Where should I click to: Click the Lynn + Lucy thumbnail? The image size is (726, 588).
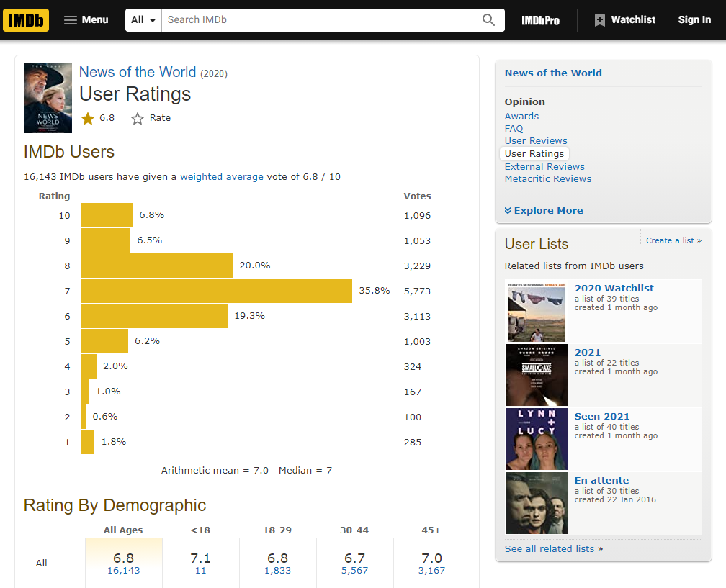click(x=536, y=439)
